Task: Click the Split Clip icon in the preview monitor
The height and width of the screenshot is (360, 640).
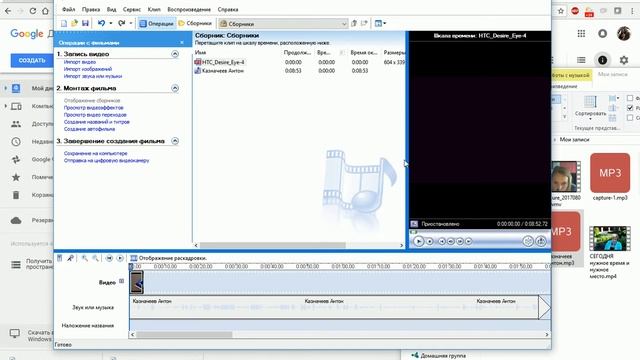Action: click(x=528, y=241)
